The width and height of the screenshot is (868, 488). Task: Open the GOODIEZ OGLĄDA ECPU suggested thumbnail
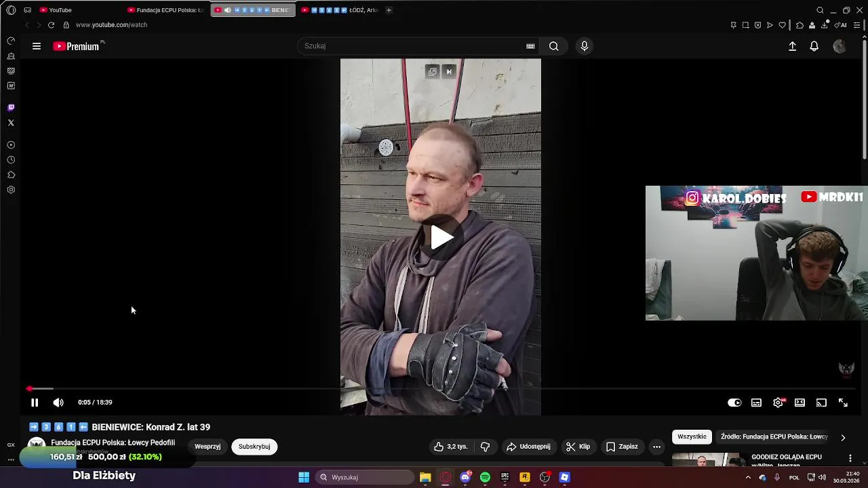pyautogui.click(x=709, y=460)
